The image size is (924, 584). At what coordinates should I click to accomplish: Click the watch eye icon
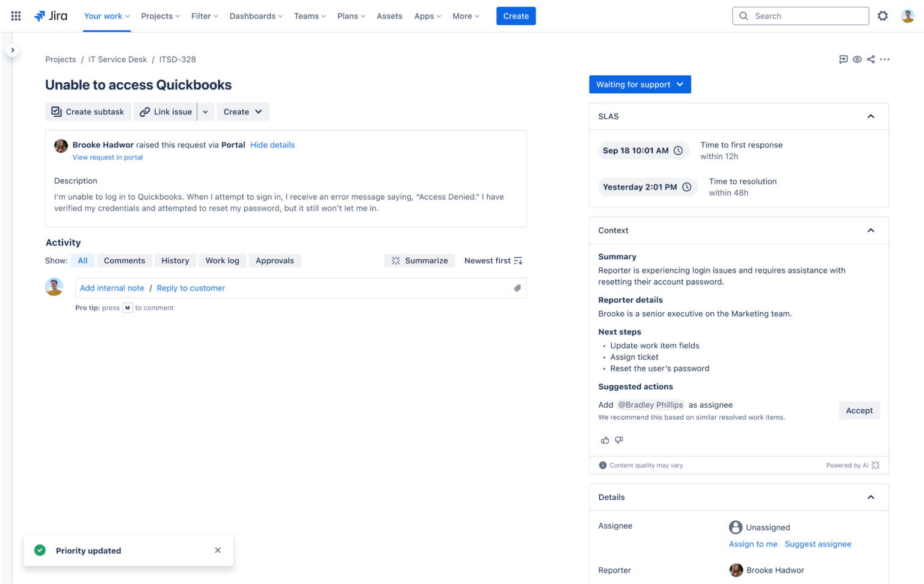click(857, 60)
